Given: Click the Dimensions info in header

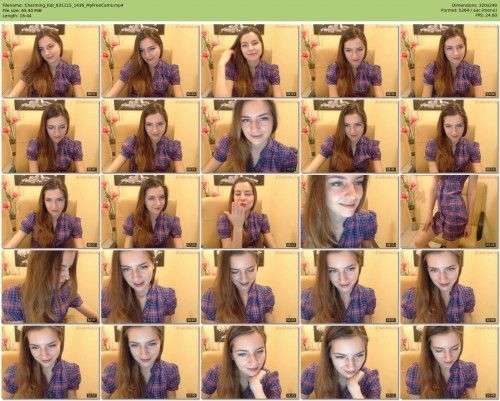Looking at the screenshot, I should tap(475, 6).
